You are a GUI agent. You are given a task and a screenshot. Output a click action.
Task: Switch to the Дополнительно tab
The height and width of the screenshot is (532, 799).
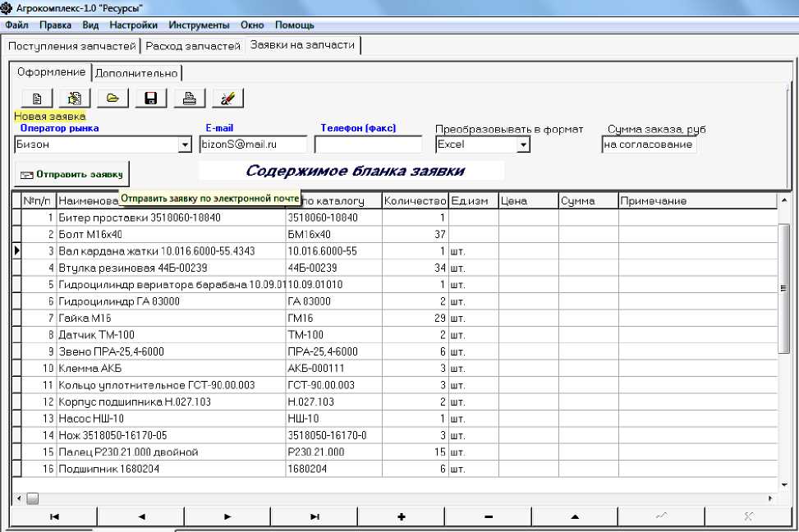[136, 73]
